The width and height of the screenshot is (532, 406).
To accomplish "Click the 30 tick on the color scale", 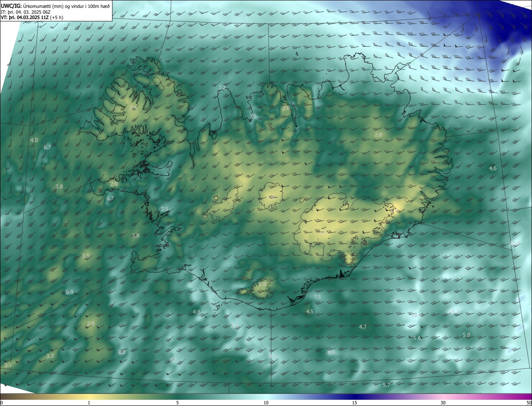I will pos(443,403).
